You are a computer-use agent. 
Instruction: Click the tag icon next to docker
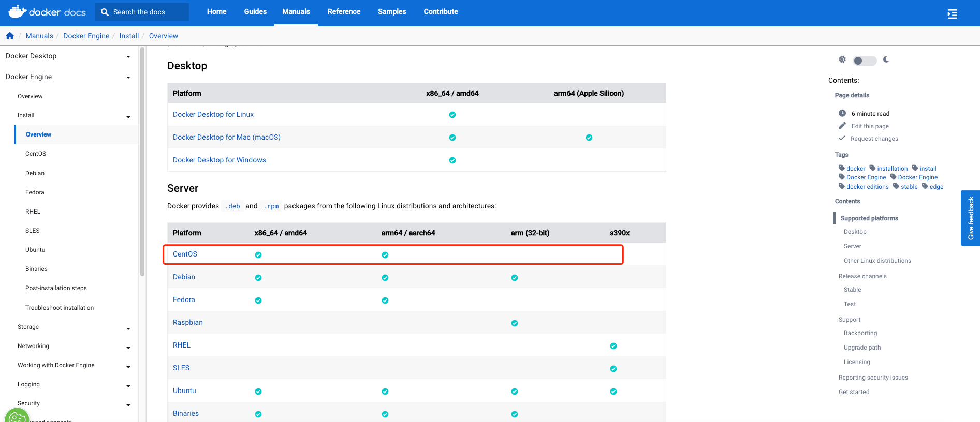click(x=842, y=168)
